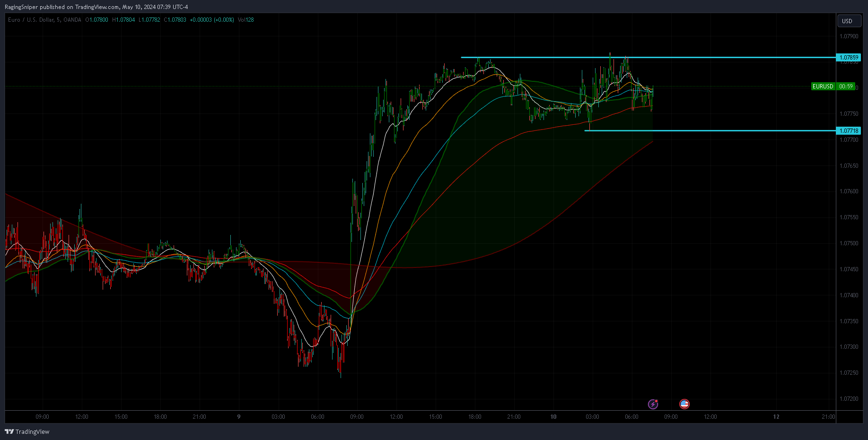Click the 1.07859 price level label
This screenshot has width=868, height=440.
pos(849,58)
